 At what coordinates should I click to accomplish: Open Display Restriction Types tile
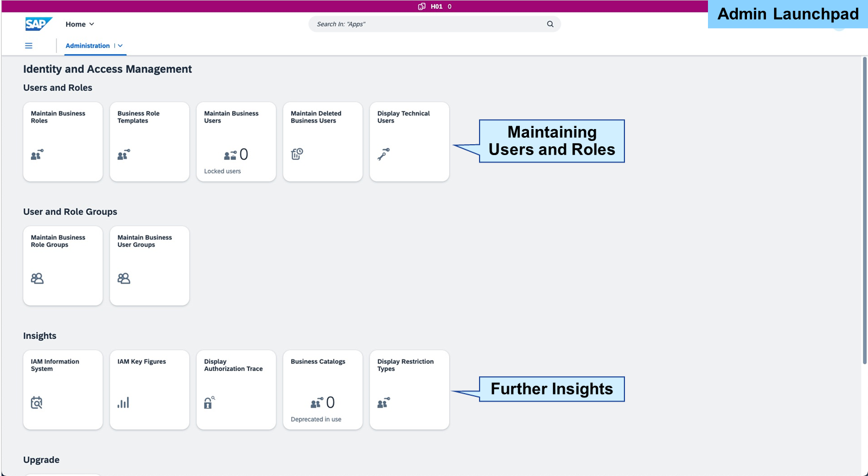[410, 390]
